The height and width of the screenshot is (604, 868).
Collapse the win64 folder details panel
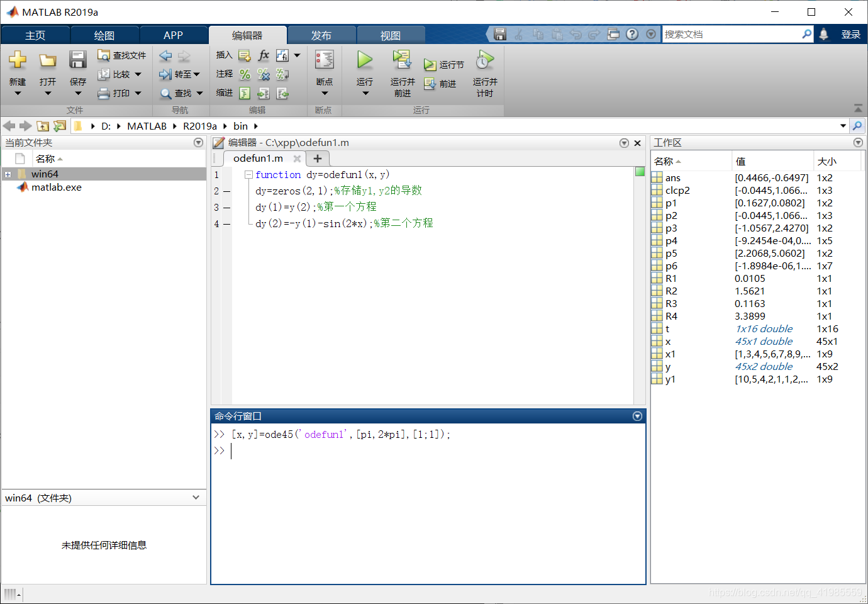point(196,497)
